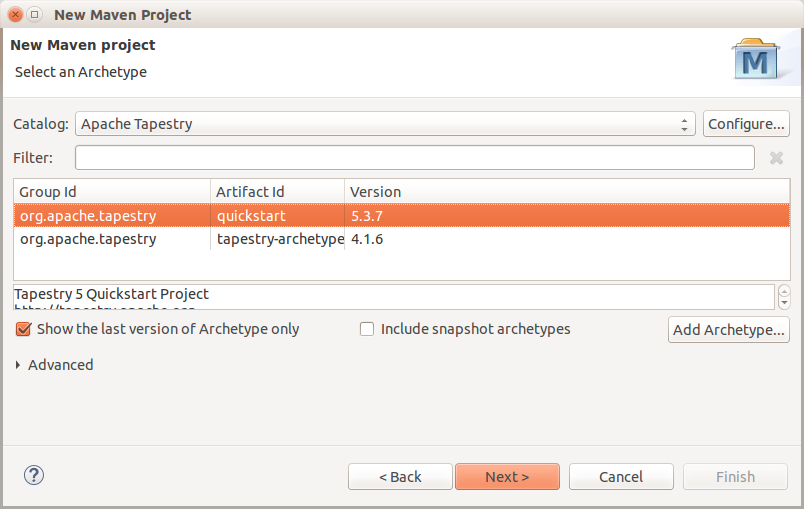Expand the Advanced section
The image size is (804, 509).
coord(19,365)
